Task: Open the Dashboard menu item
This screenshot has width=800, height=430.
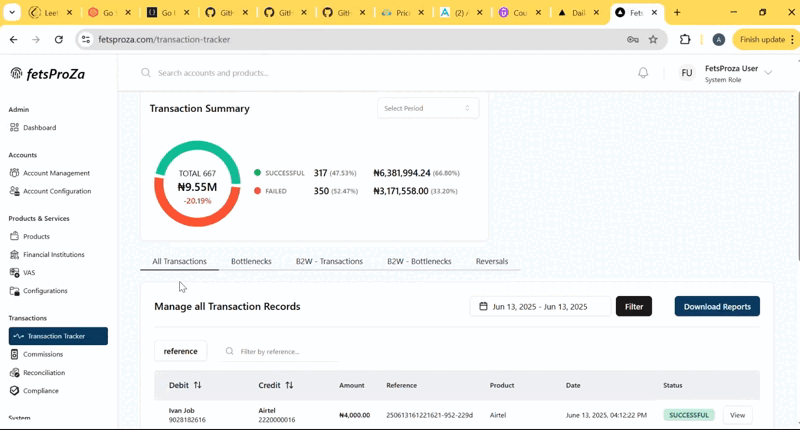Action: pyautogui.click(x=39, y=128)
